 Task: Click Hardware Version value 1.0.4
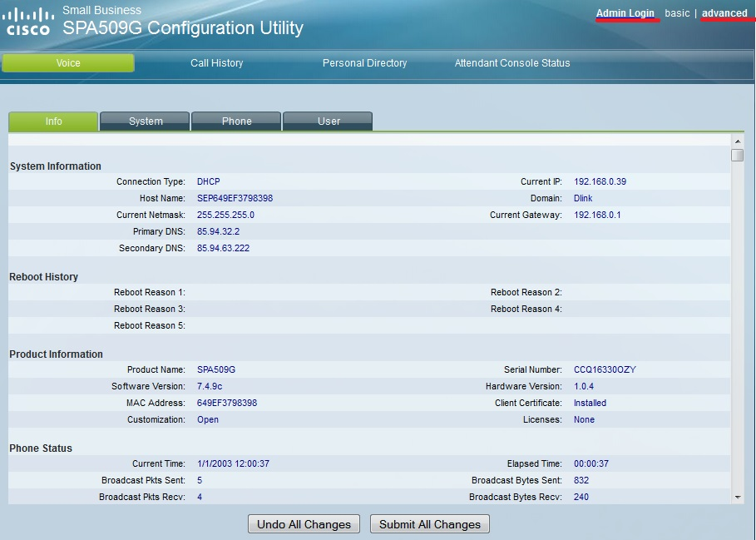[583, 386]
